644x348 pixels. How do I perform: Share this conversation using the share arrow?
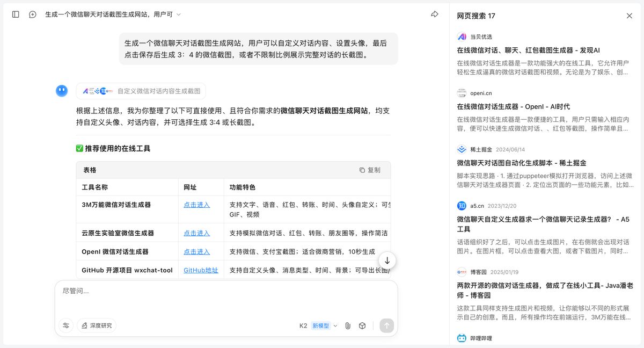[x=435, y=15]
